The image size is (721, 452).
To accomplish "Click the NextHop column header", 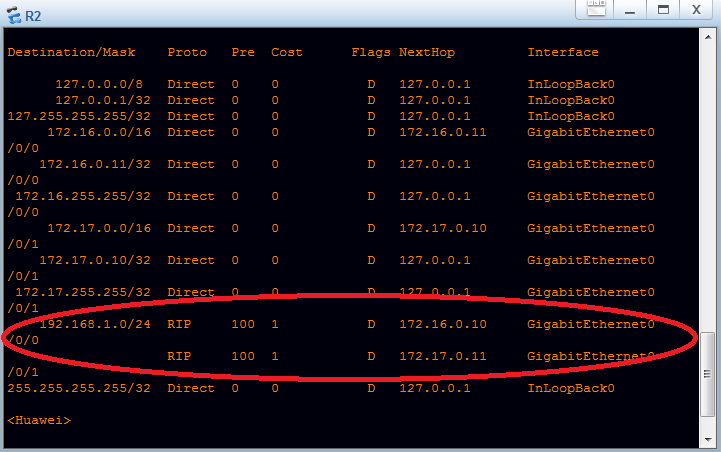I will click(x=427, y=52).
